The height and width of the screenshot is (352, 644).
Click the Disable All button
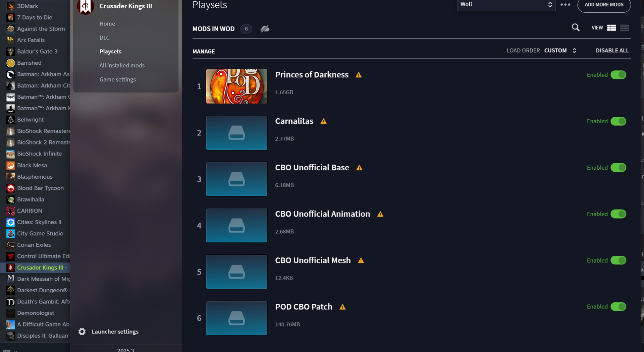pos(612,51)
